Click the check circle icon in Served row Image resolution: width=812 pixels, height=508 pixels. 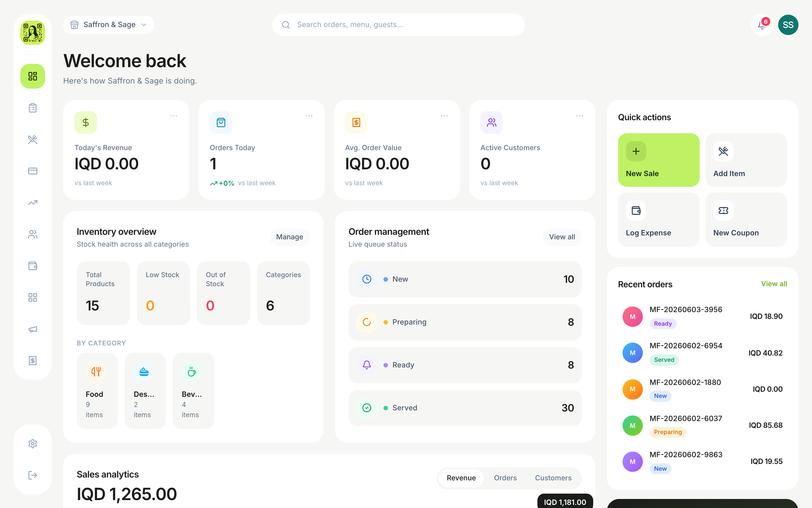[367, 408]
